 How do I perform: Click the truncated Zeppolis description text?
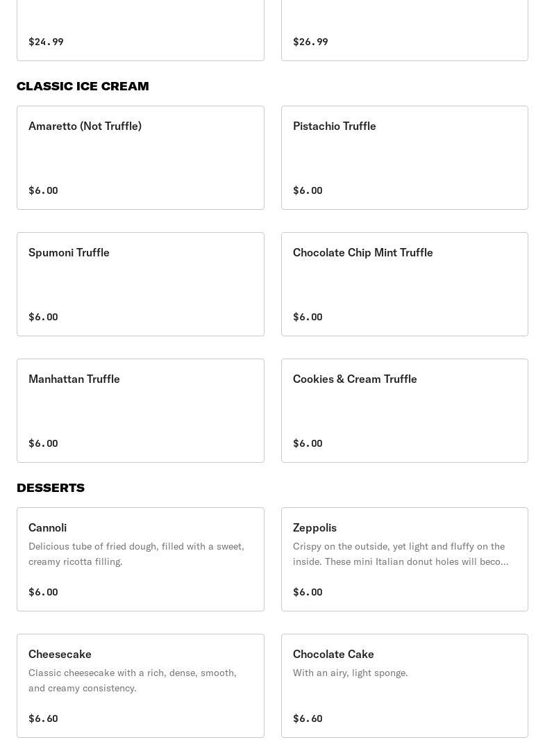tap(401, 554)
